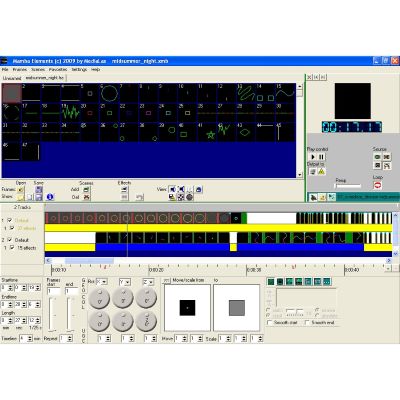The width and height of the screenshot is (400, 400).
Task: Uncheck track 2 Default checkbox
Action: pyautogui.click(x=10, y=240)
